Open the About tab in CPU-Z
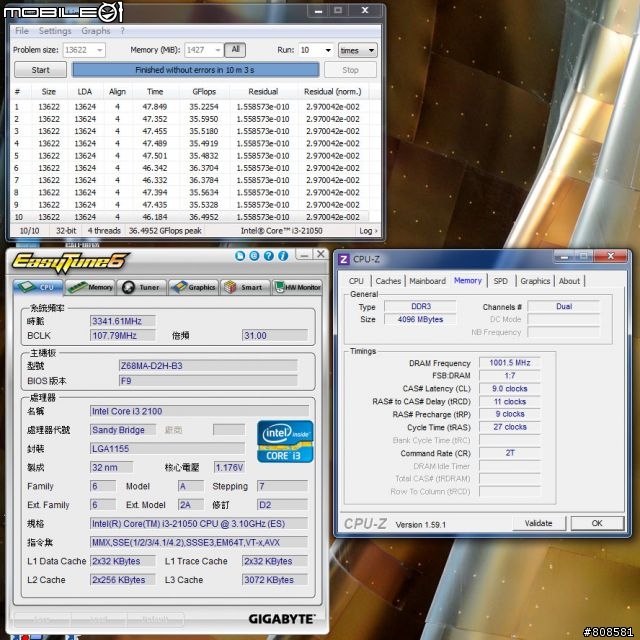The image size is (640, 640). pyautogui.click(x=569, y=281)
